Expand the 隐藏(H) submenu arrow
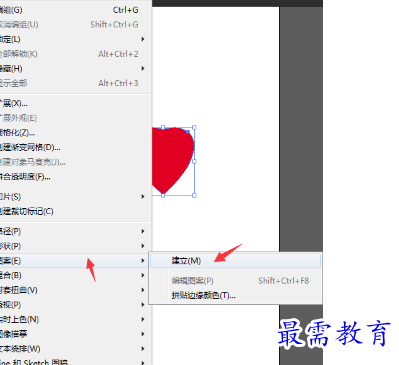Viewport: 399px width, 365px height. click(x=143, y=69)
